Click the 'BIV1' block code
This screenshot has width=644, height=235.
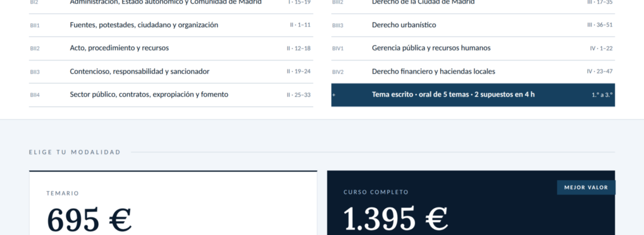[338, 48]
